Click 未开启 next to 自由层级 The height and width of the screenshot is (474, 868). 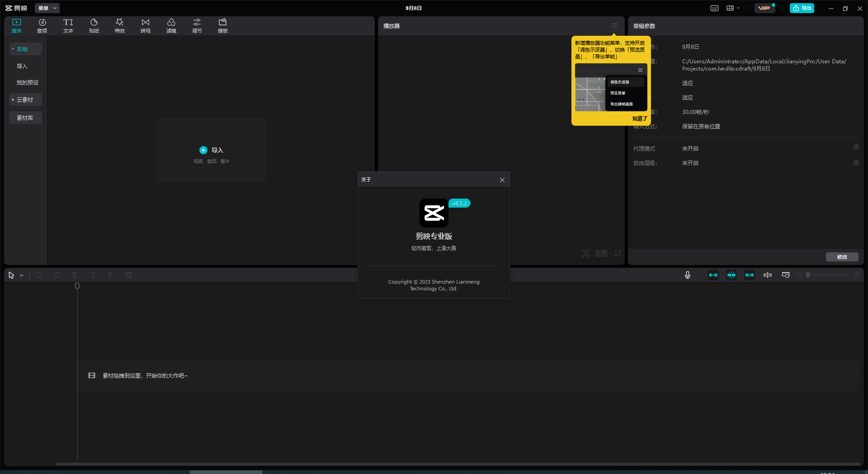690,163
